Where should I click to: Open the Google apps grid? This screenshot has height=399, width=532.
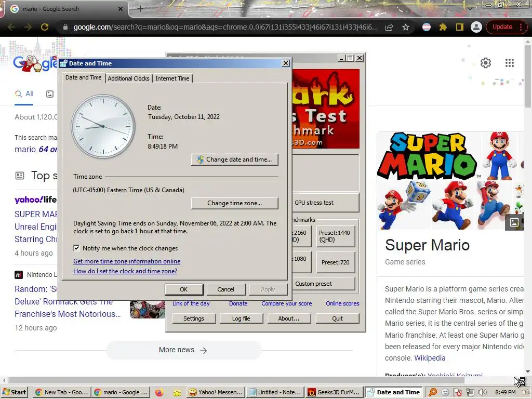pyautogui.click(x=509, y=63)
